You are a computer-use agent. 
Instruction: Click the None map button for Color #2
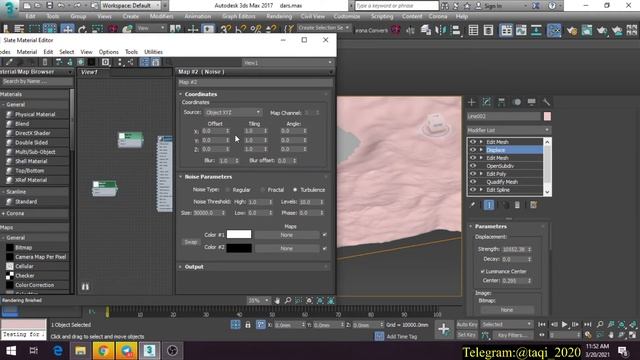point(287,248)
